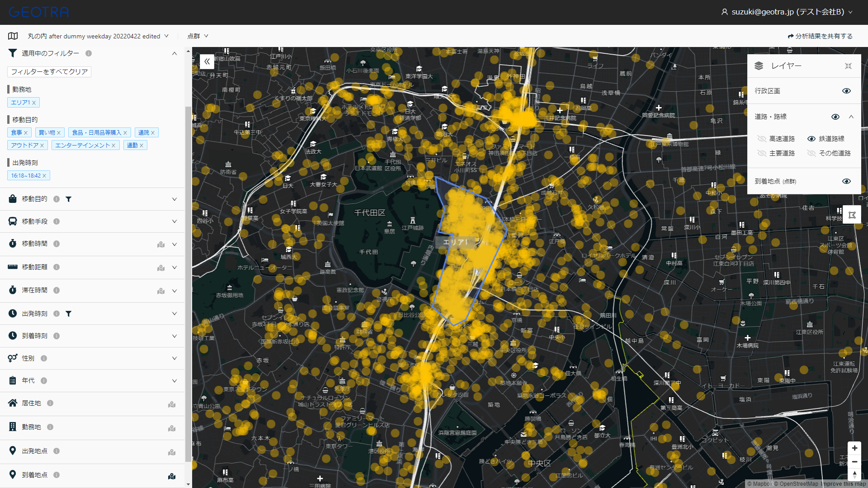
Task: Click フィルターをすべてクリア button
Action: coord(49,72)
